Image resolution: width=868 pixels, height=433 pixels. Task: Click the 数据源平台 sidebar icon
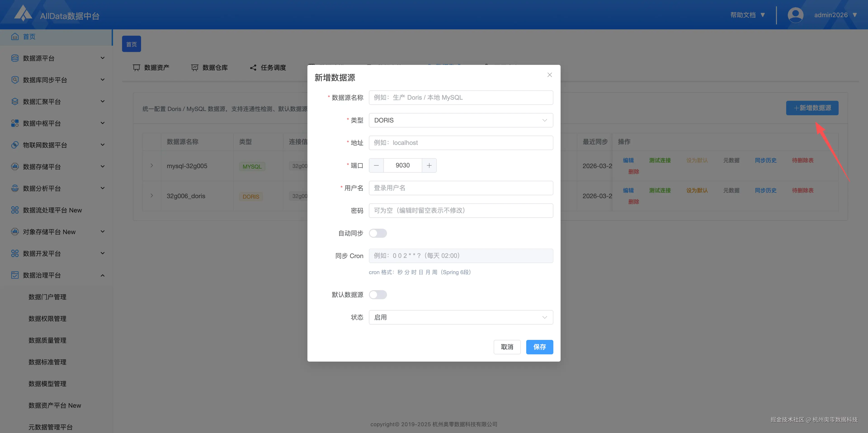click(x=15, y=58)
